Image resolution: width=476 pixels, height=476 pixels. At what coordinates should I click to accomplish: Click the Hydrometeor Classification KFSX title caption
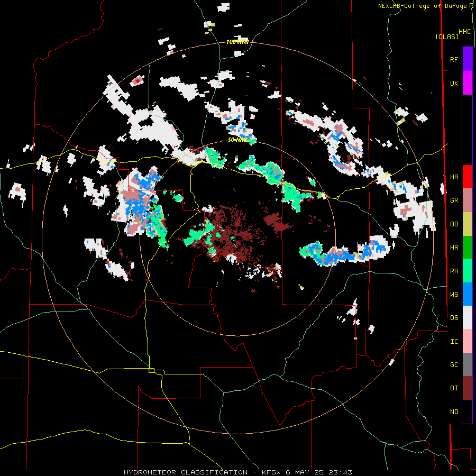click(237, 472)
